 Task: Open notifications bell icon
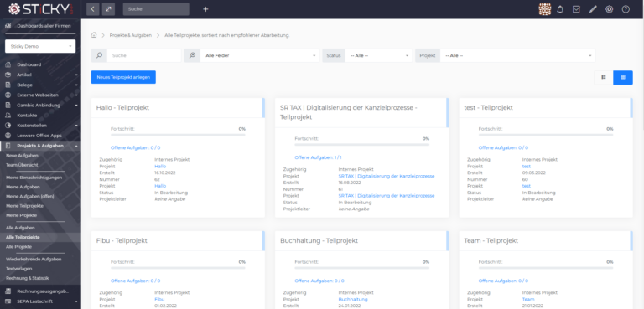(x=560, y=9)
